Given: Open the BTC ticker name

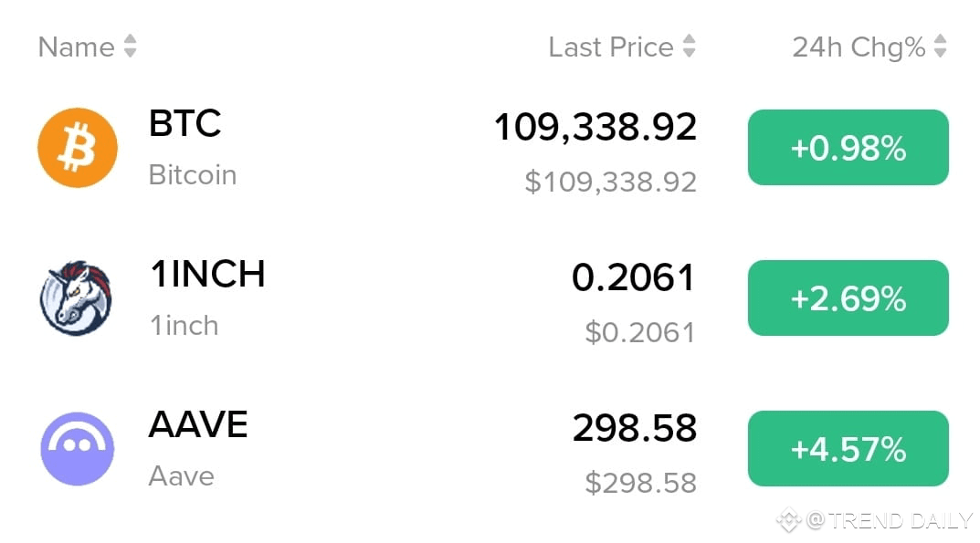Looking at the screenshot, I should pyautogui.click(x=185, y=123).
